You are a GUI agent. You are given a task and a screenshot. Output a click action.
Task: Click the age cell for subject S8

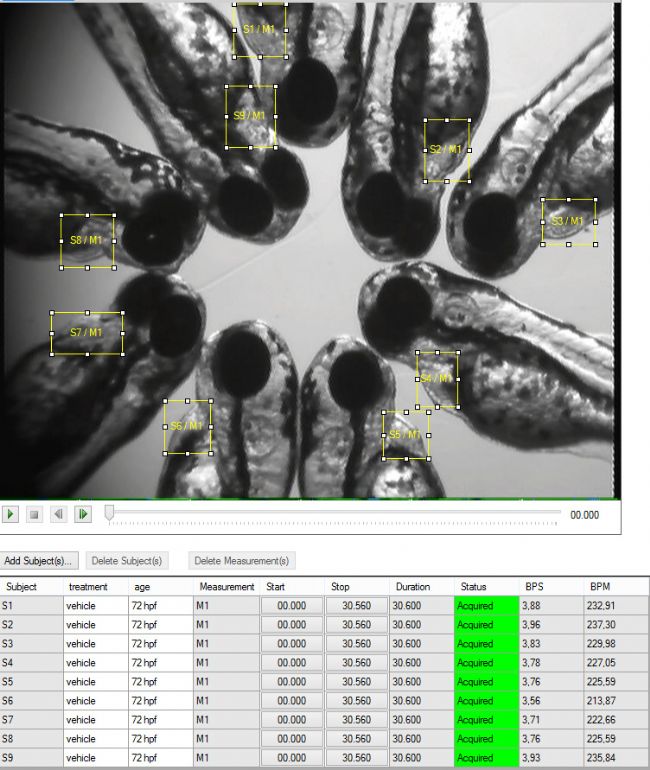160,739
